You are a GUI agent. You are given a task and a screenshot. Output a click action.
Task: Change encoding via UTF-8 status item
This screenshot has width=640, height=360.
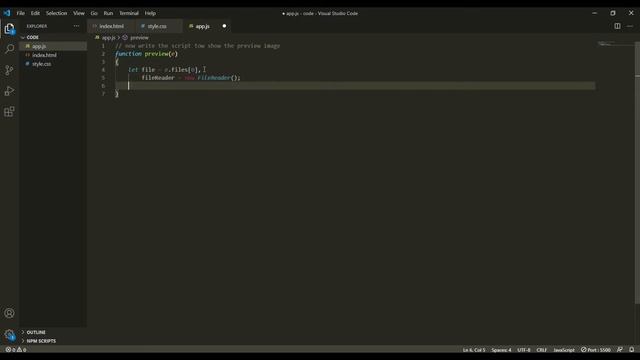pyautogui.click(x=524, y=350)
